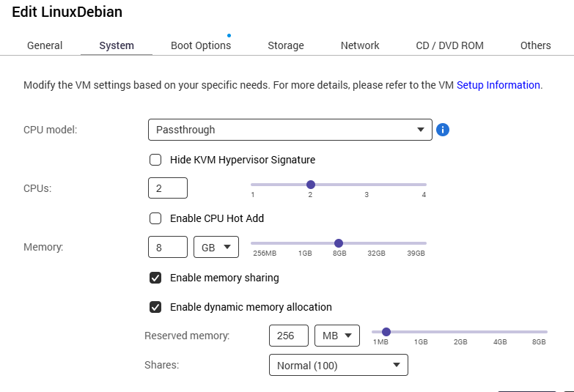
Task: Switch to the Others tab
Action: 535,45
